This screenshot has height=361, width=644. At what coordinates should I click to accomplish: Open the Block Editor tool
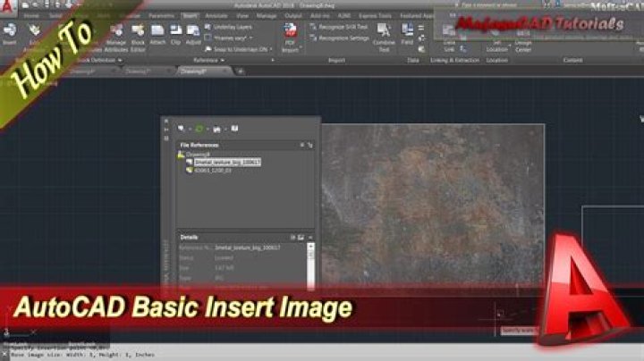pos(138,38)
